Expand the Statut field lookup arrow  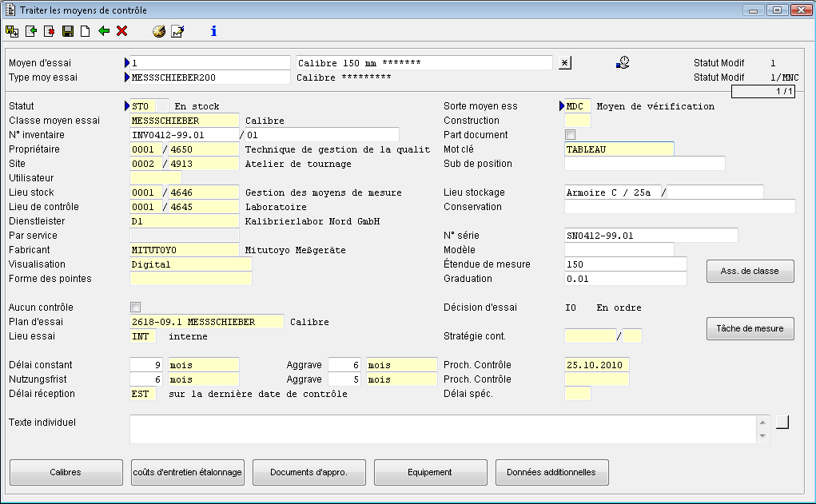pos(126,106)
